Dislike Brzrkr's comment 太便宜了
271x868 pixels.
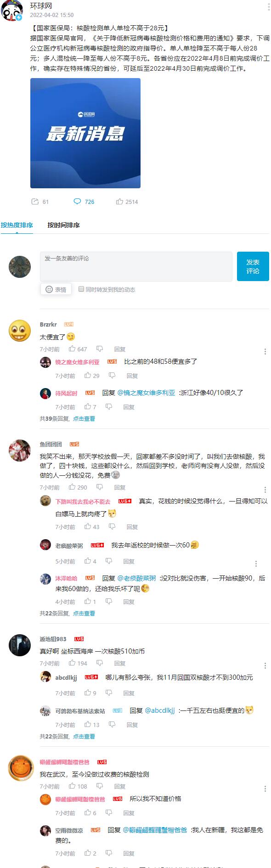[100, 349]
